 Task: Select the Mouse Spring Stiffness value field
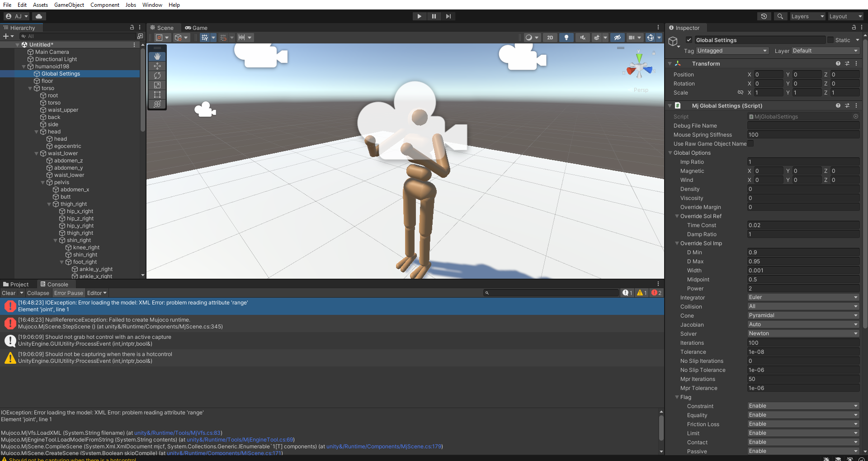point(803,134)
